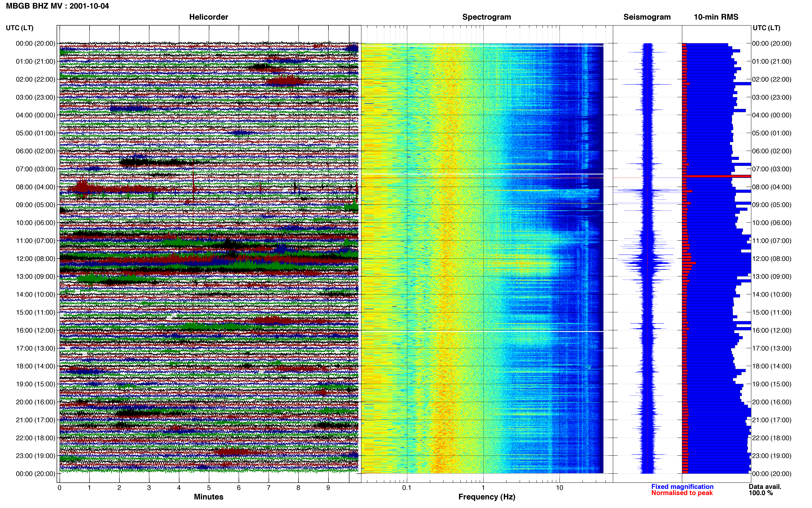Click the Spectrogram panel heading
This screenshot has height=508, width=812.
487,17
